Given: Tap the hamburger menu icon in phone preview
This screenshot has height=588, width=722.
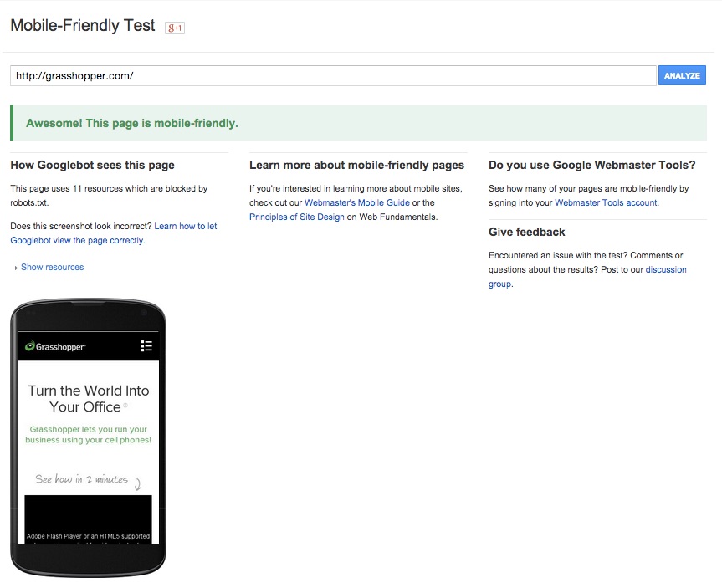Looking at the screenshot, I should [146, 345].
